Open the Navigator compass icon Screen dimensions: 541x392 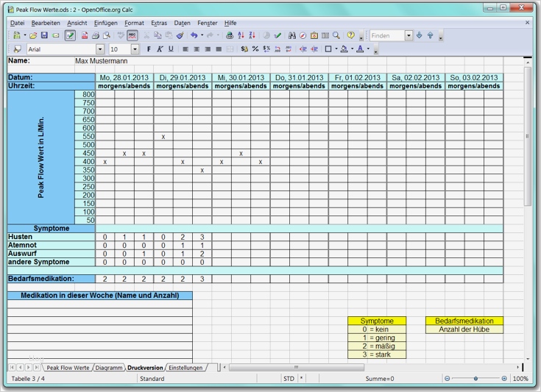(x=303, y=35)
